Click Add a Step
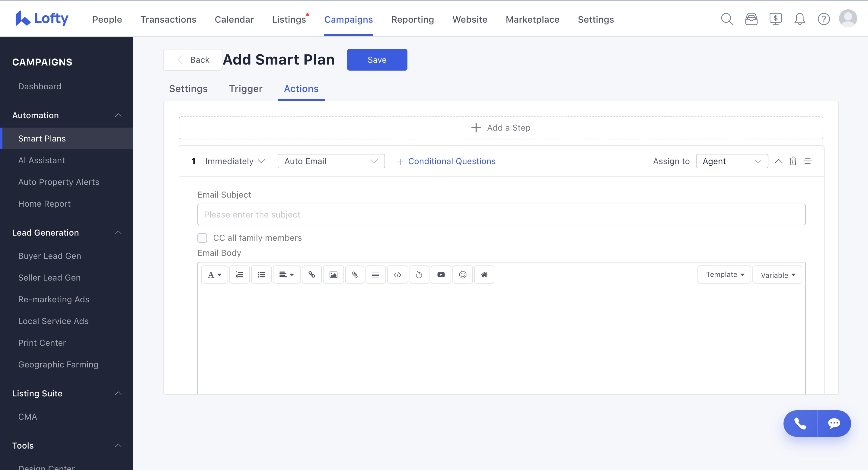The height and width of the screenshot is (470, 868). (x=501, y=128)
